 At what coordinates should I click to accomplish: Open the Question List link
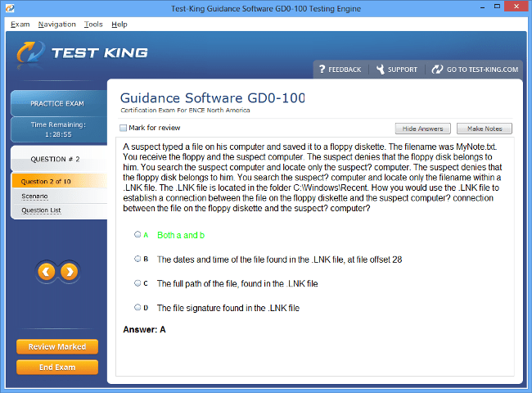click(x=41, y=210)
